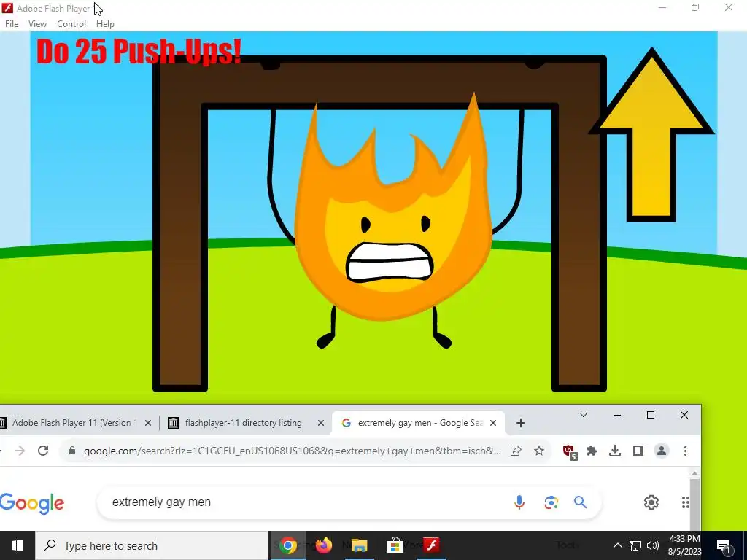Click the yellow up arrow in the game
Viewport: 747px width, 560px height.
coord(651,135)
